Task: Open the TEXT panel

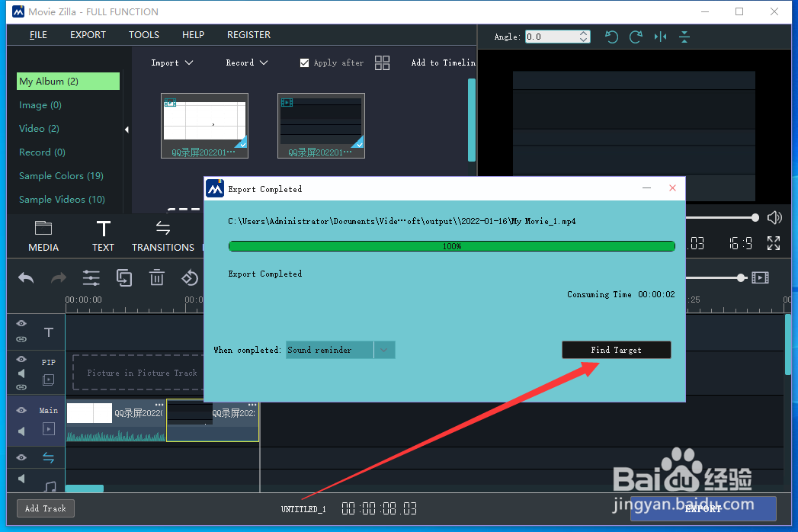Action: (x=103, y=237)
